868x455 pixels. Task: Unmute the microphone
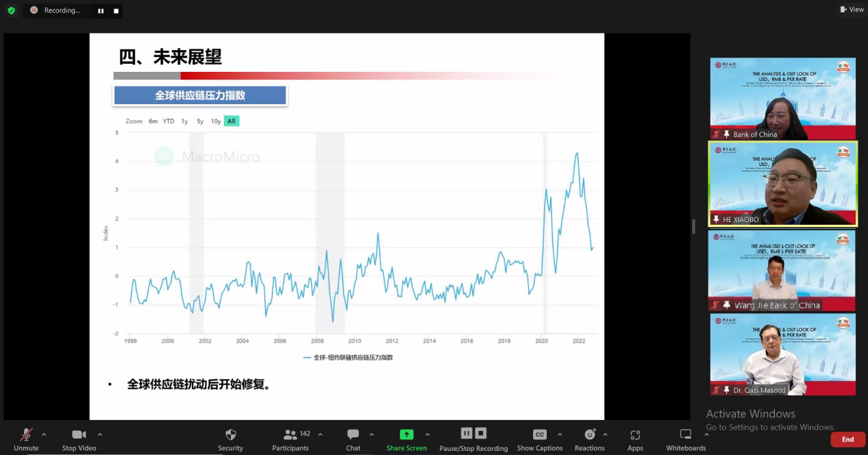[x=26, y=439]
